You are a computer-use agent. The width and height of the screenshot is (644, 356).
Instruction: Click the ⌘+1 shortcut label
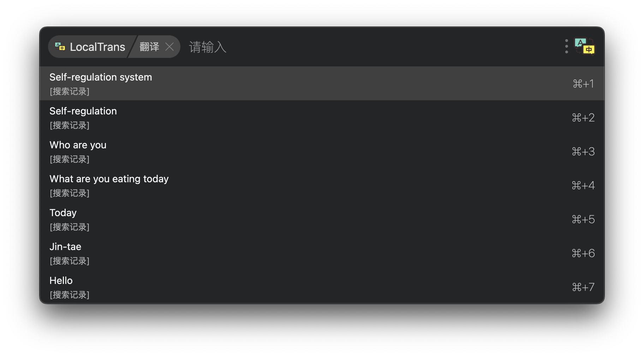click(583, 84)
